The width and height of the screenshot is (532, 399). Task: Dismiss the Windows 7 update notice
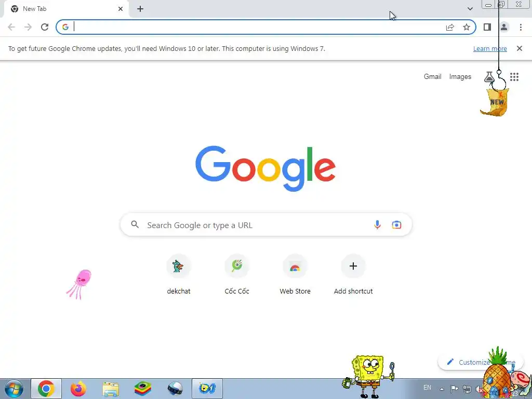[519, 48]
